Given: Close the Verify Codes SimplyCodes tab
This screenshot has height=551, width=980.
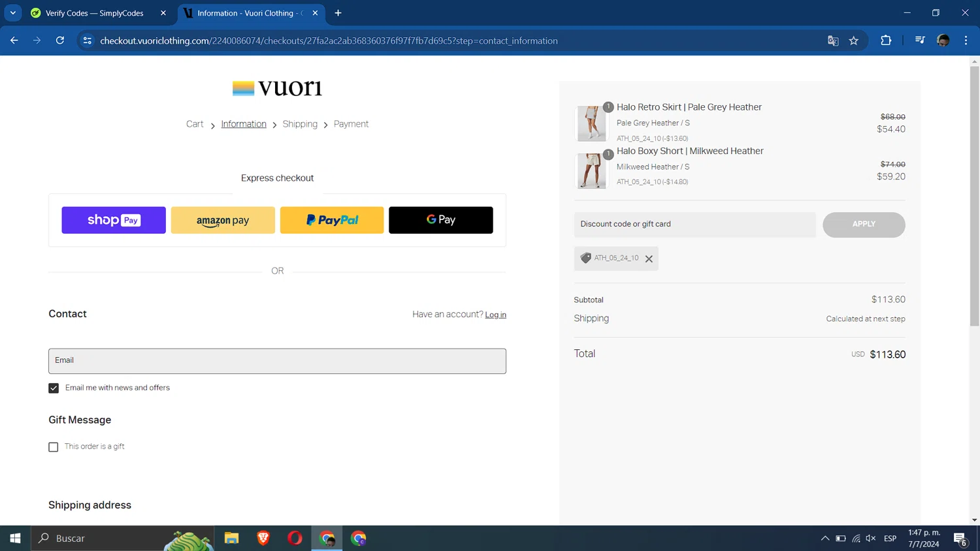Looking at the screenshot, I should 163,13.
